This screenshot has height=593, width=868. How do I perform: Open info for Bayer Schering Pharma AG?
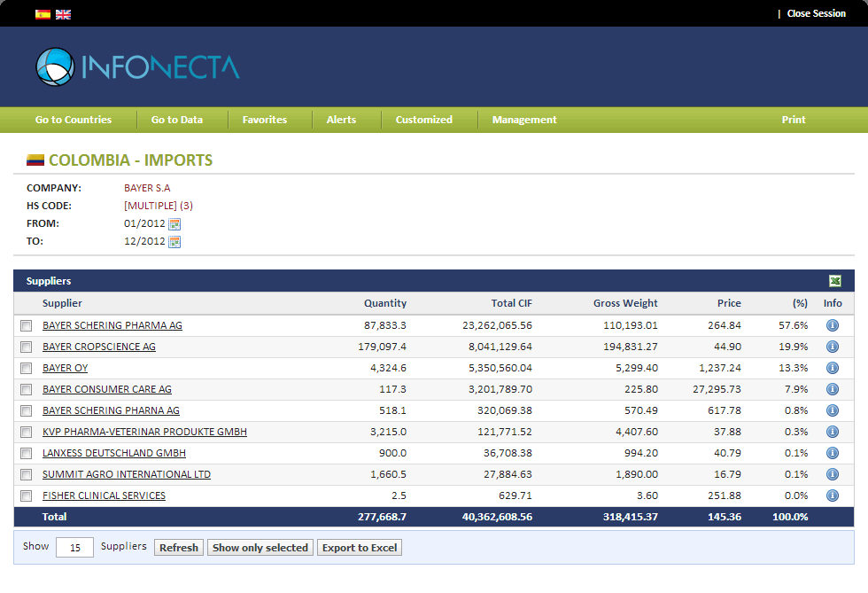833,326
